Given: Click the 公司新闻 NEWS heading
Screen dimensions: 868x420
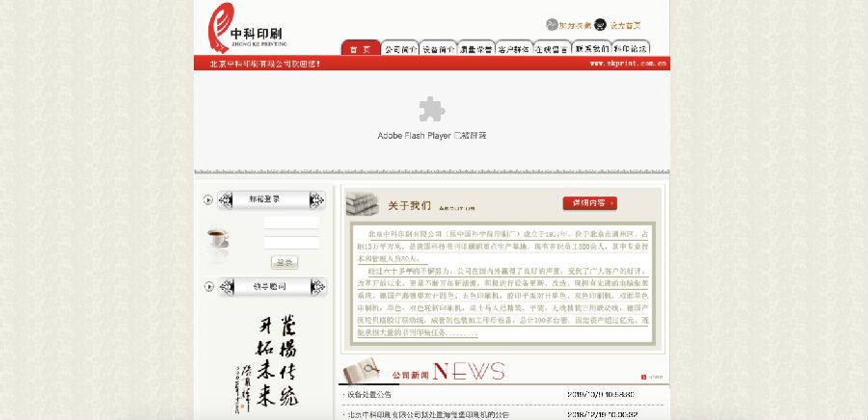Looking at the screenshot, I should tap(448, 372).
